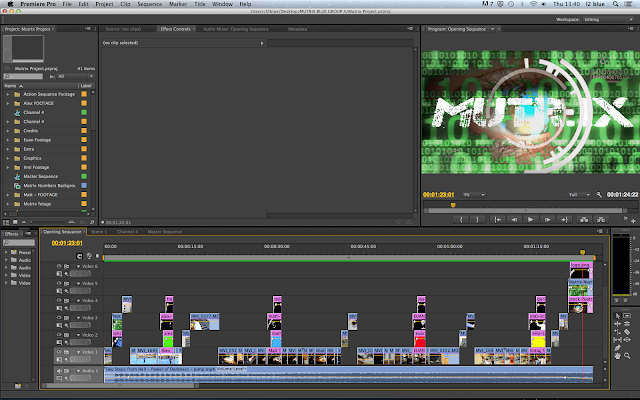Select the Rolling Edit tool
Viewport: 640px width, 400px height.
[x=627, y=324]
